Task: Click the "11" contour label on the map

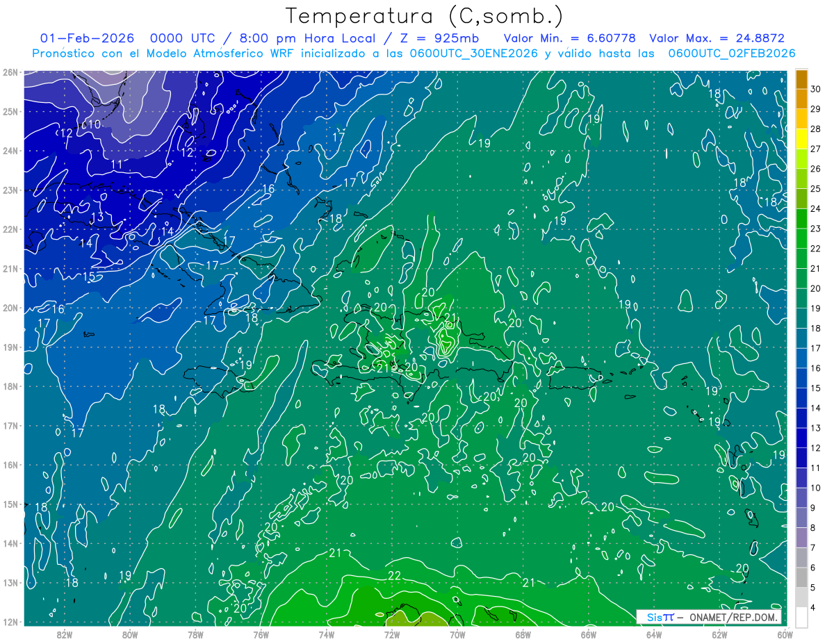Action: point(117,165)
